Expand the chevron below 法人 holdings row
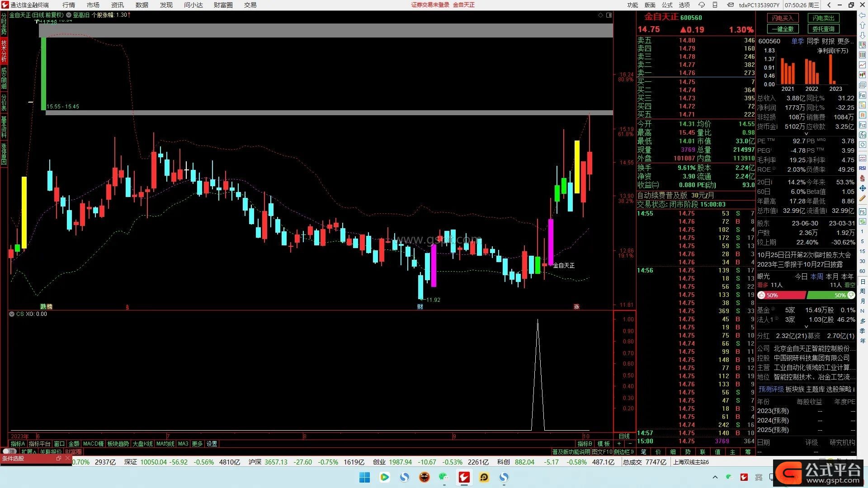868x488 pixels. [806, 327]
